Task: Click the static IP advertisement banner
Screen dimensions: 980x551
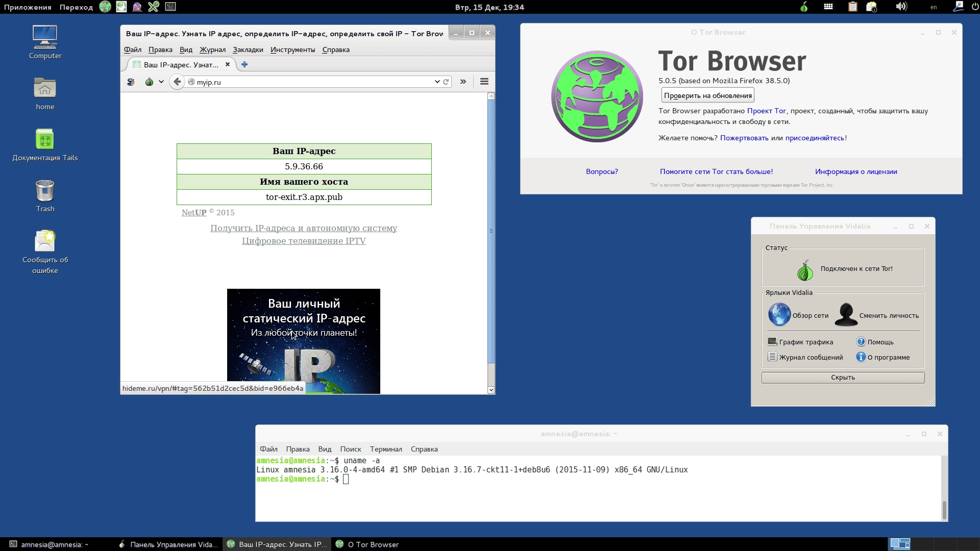Action: [304, 341]
